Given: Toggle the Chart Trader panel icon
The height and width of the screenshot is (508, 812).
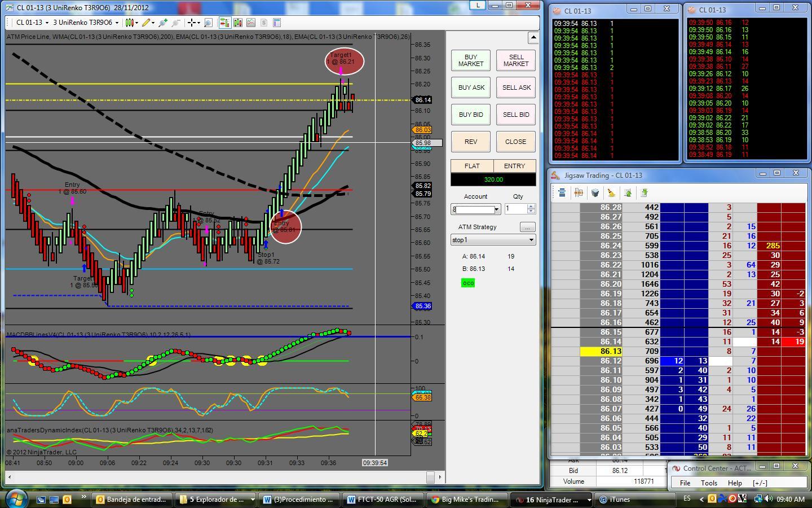Looking at the screenshot, I should tap(224, 23).
